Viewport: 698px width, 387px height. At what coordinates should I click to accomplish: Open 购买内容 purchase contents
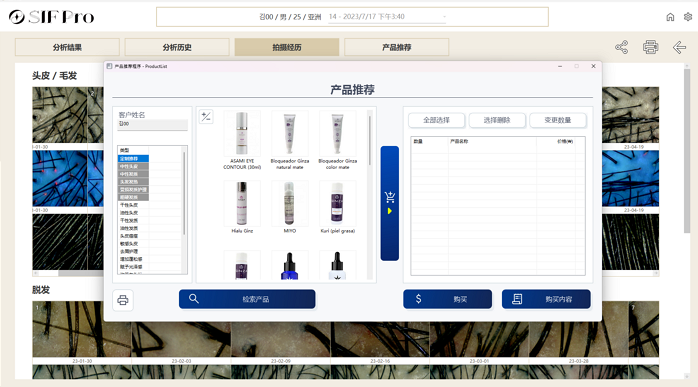tap(546, 299)
